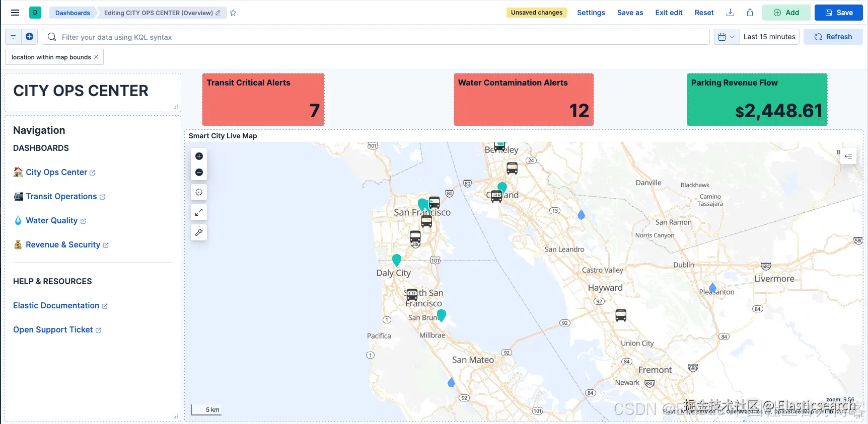Click the Save button
The width and height of the screenshot is (868, 424).
pyautogui.click(x=839, y=13)
